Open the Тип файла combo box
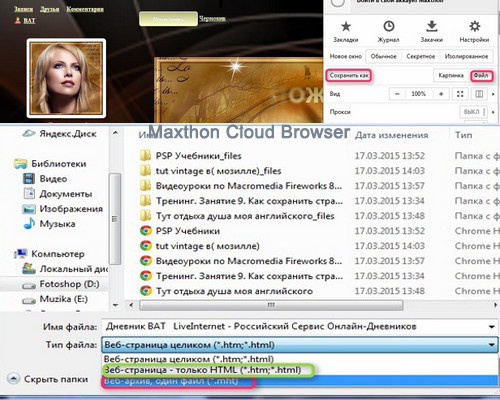The image size is (500, 400). [300, 345]
